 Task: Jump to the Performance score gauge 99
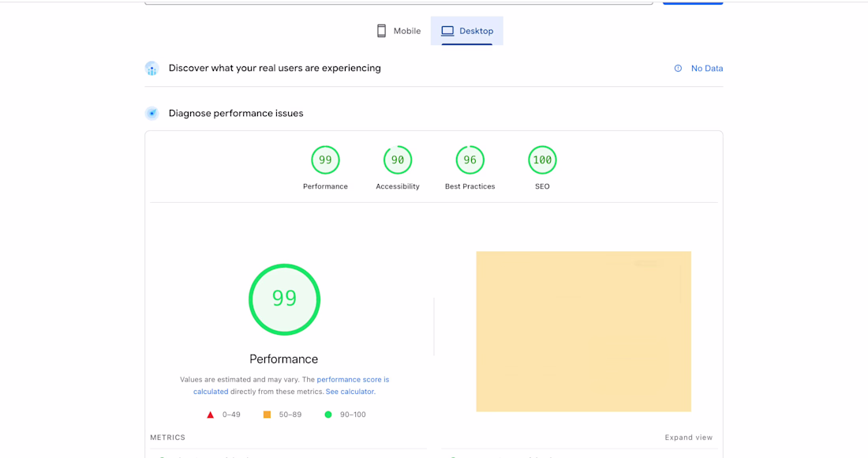[x=325, y=160]
